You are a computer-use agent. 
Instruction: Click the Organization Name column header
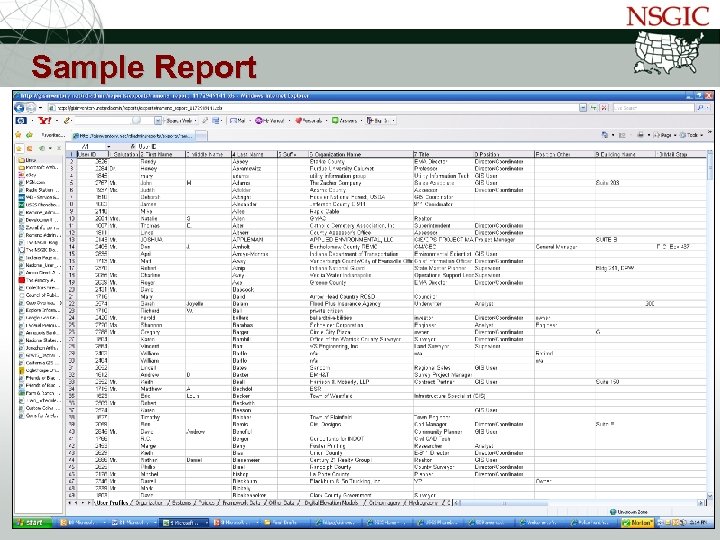click(x=360, y=154)
